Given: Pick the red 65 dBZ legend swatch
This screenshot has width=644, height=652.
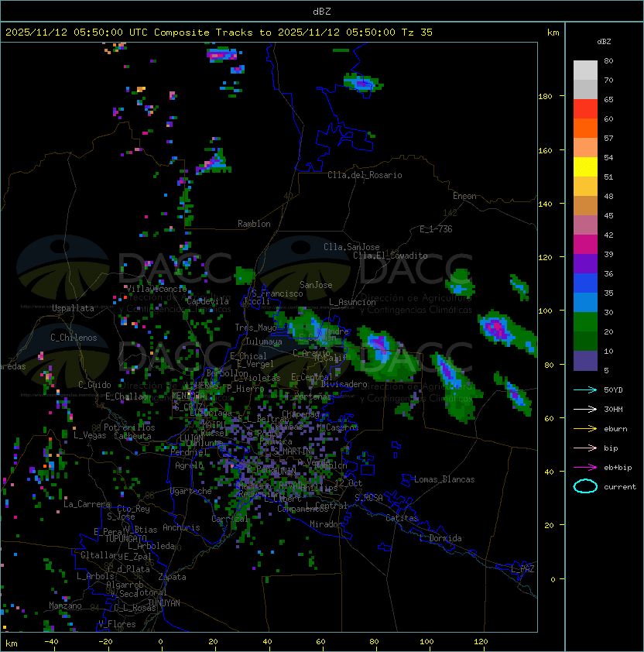Looking at the screenshot, I should point(585,109).
